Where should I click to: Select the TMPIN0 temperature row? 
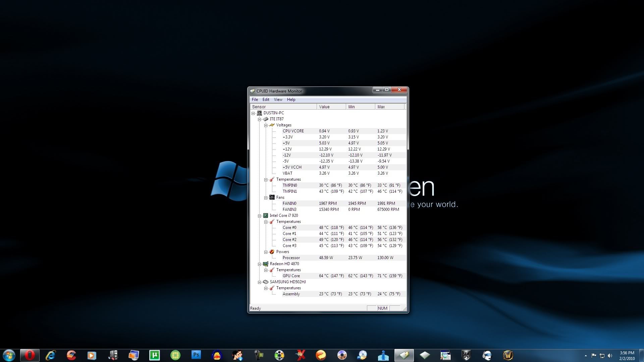[344, 185]
